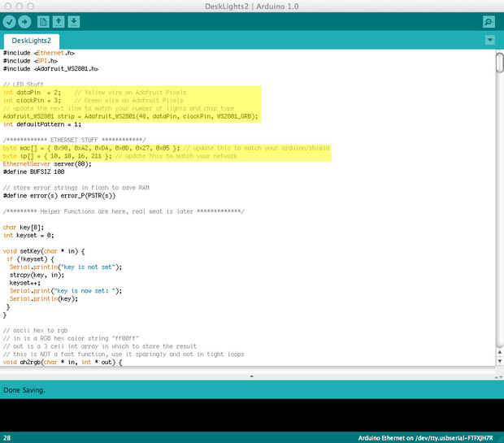The image size is (504, 443).
Task: Click the 'Serial.println(key);' line
Action: [44, 299]
